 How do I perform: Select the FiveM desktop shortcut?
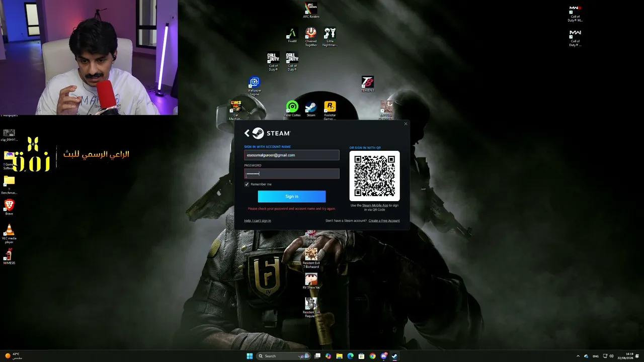click(x=292, y=36)
